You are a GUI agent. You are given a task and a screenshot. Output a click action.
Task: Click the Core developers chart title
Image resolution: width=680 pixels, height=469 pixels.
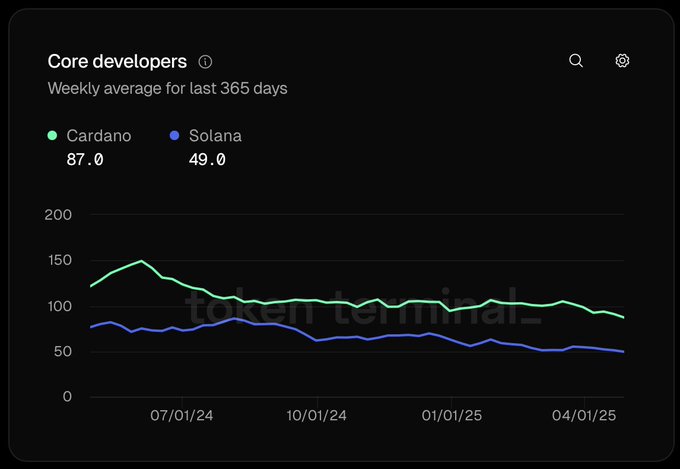[x=117, y=62]
